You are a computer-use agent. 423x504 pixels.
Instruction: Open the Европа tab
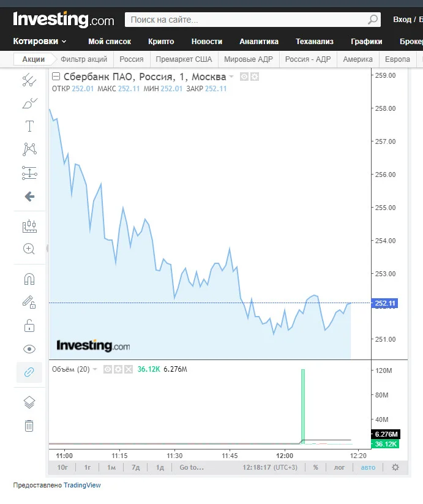[x=397, y=59]
